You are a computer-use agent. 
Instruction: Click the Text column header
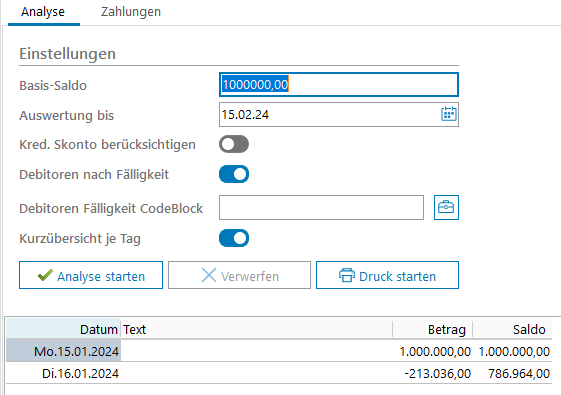point(257,329)
